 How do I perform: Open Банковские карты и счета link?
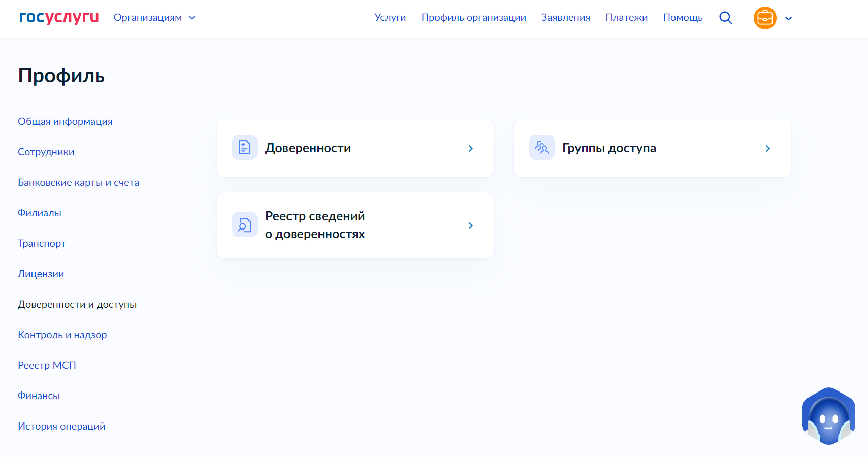(x=78, y=182)
